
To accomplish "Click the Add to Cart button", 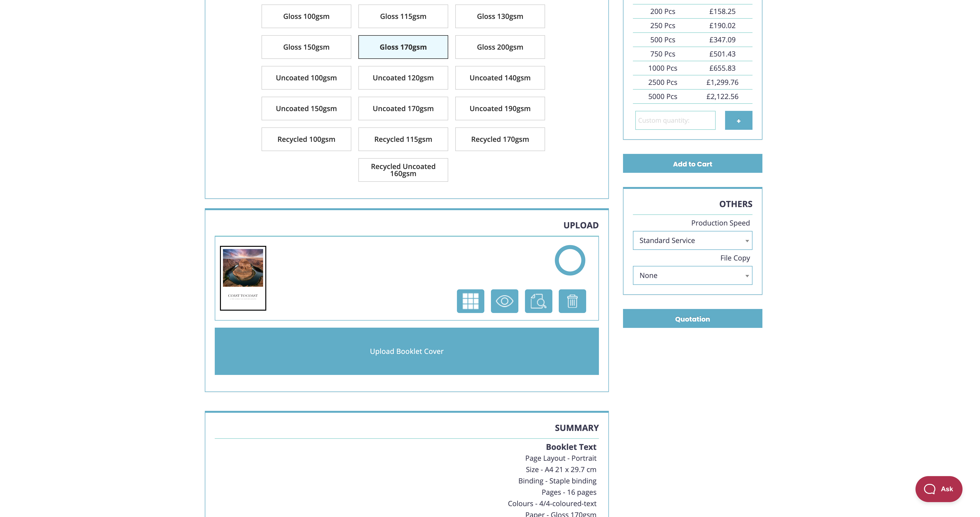I will coord(692,164).
